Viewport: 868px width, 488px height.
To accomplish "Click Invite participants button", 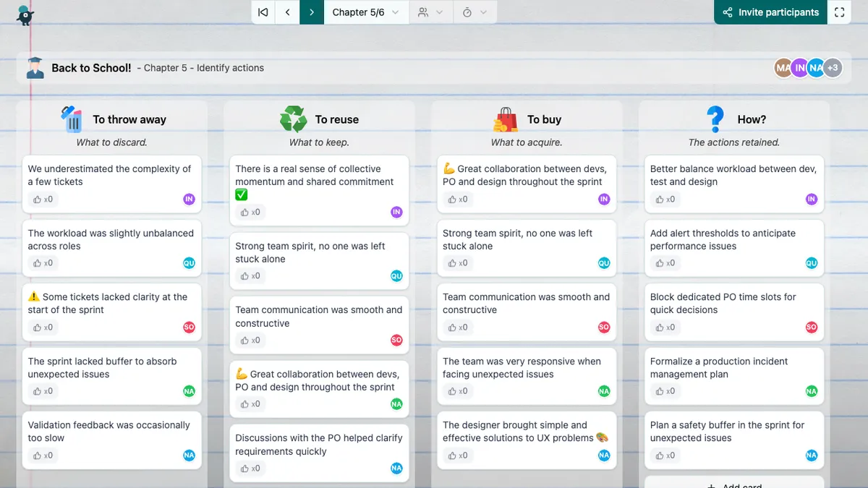I will [x=770, y=12].
